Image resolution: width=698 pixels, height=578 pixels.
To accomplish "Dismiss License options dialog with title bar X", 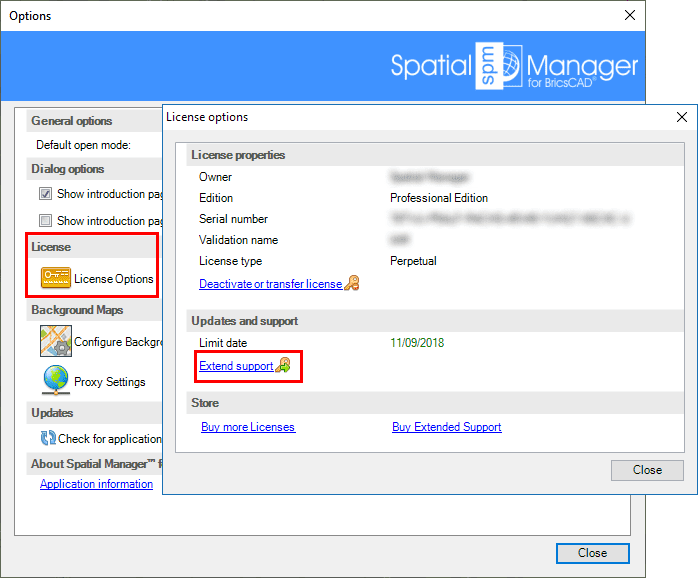I will tap(680, 117).
